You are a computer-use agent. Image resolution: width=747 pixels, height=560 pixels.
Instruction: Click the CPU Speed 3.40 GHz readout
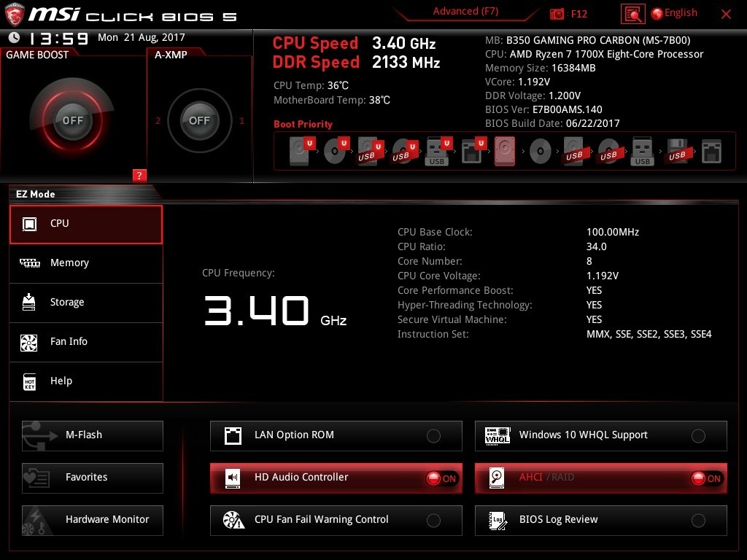[404, 43]
